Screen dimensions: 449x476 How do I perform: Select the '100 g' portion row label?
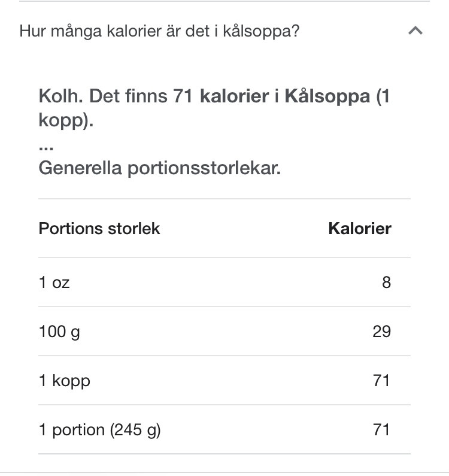pos(59,332)
